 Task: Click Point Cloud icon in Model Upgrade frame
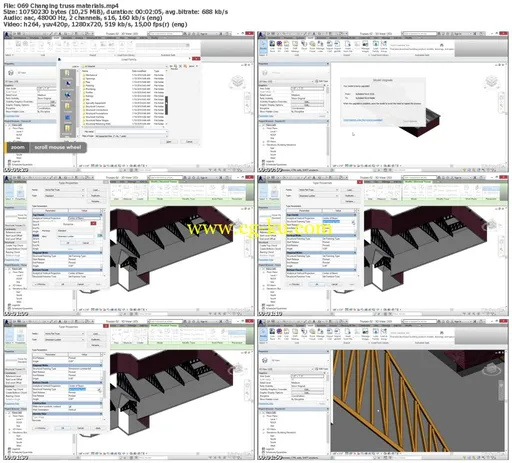click(312, 46)
